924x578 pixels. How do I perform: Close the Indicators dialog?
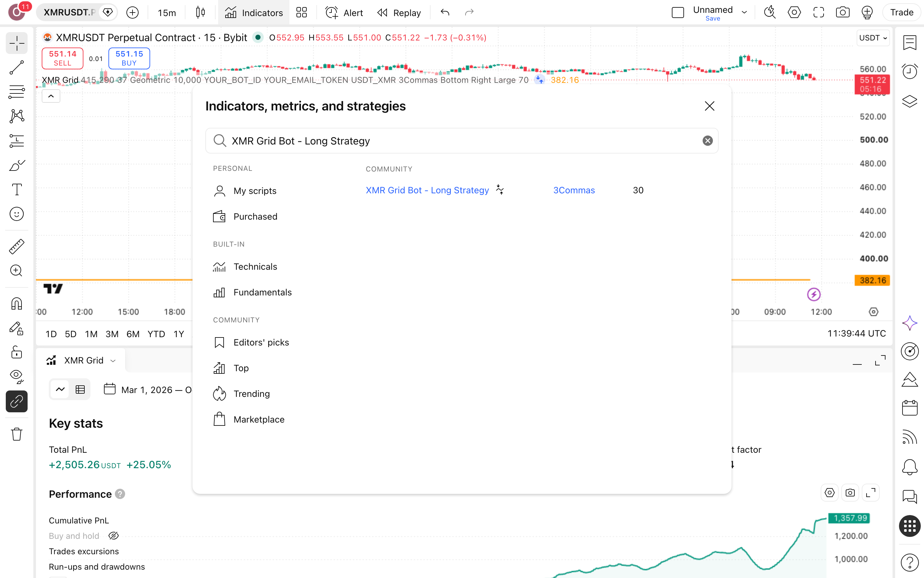coord(709,106)
